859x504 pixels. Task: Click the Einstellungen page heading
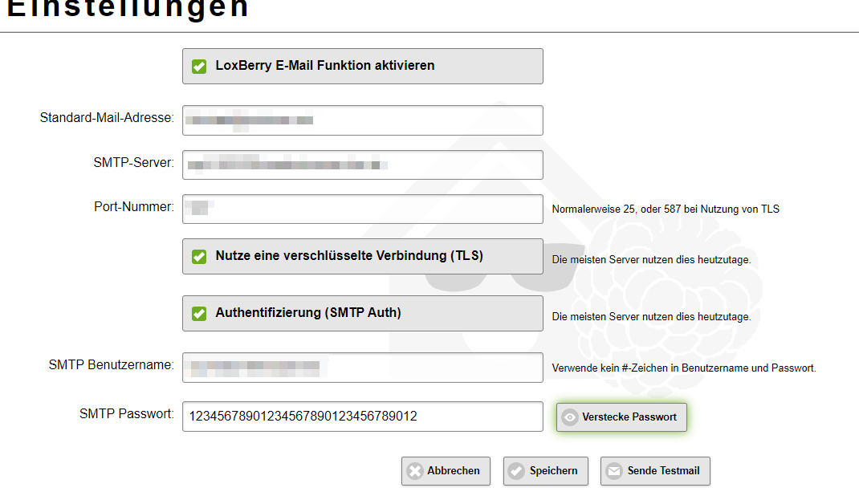[128, 8]
